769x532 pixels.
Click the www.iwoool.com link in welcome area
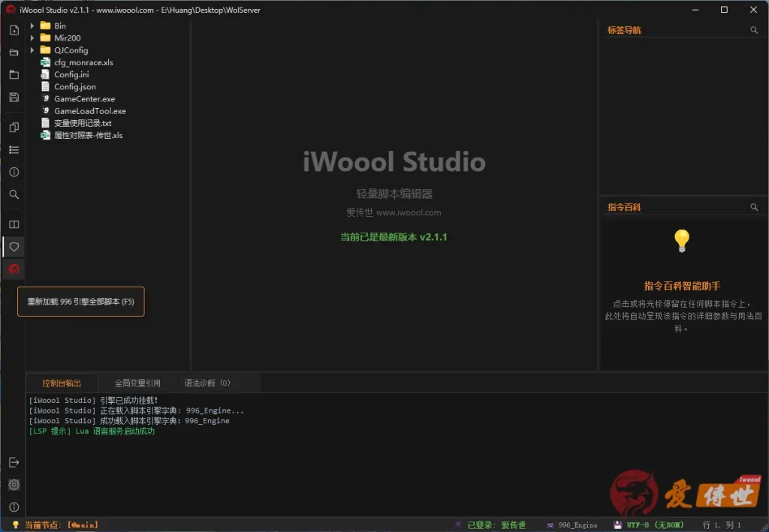tap(409, 212)
